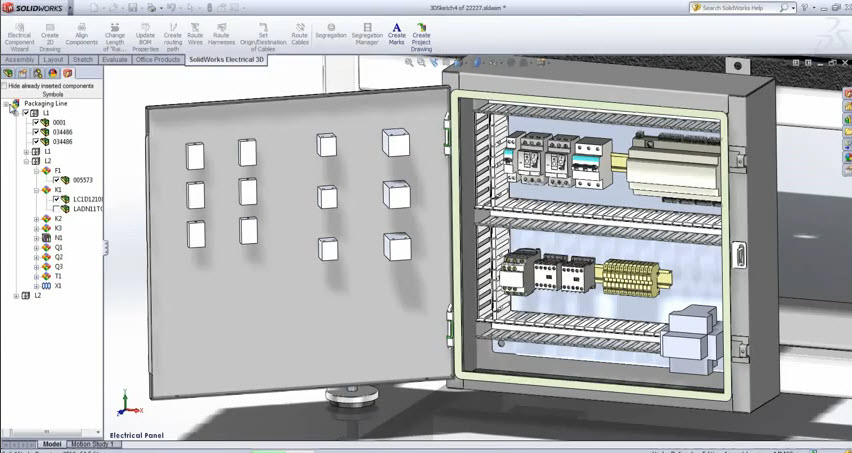The image size is (852, 453).
Task: Click Create Project Drawing icon
Action: 421,36
